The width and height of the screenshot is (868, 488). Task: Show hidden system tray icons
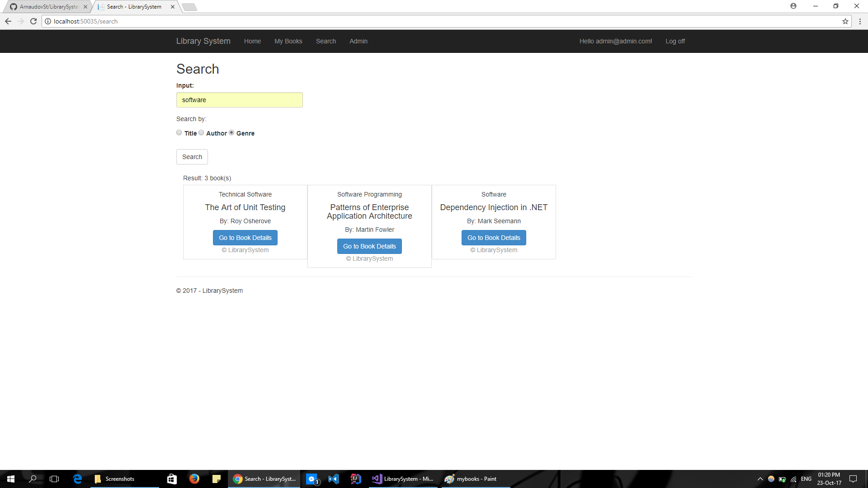pos(760,479)
